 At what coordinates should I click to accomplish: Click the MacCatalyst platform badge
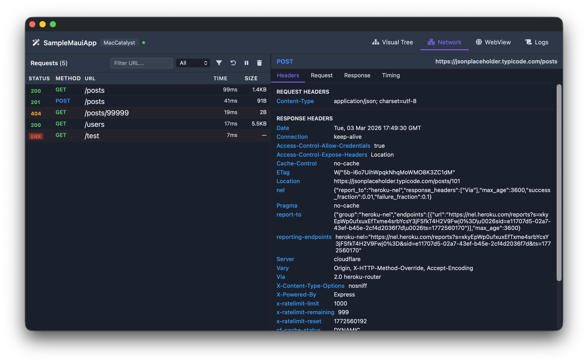tap(119, 43)
